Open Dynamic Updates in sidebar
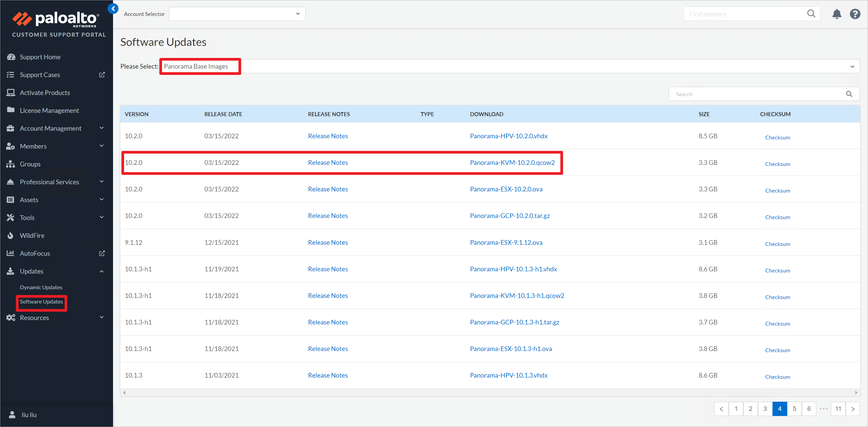 pyautogui.click(x=41, y=287)
